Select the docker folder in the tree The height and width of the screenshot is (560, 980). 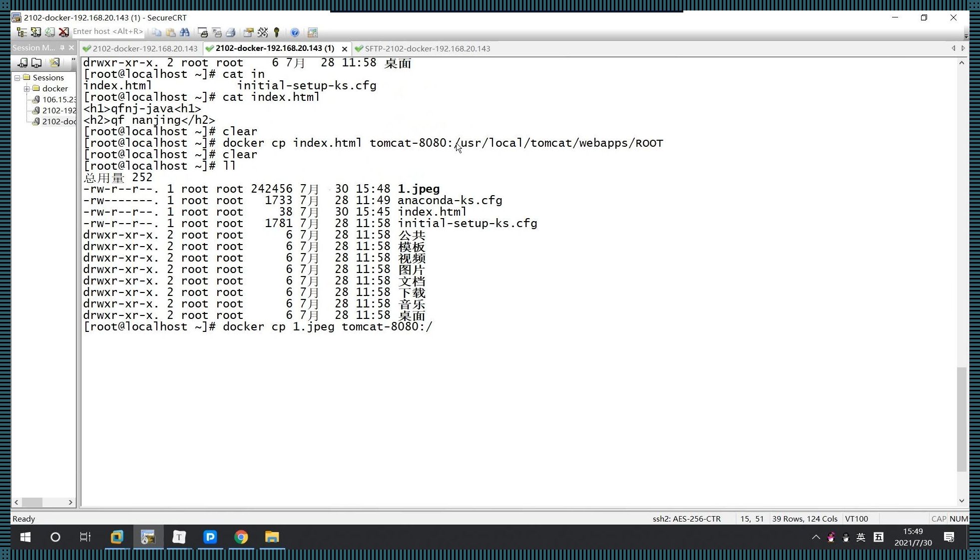tap(55, 88)
